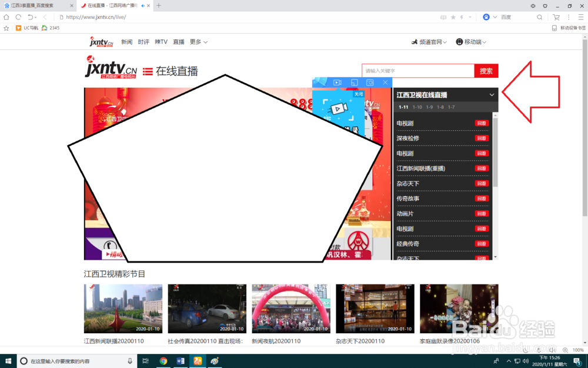Reload the page with the refresh icon
Image resolution: width=588 pixels, height=368 pixels.
tap(18, 17)
